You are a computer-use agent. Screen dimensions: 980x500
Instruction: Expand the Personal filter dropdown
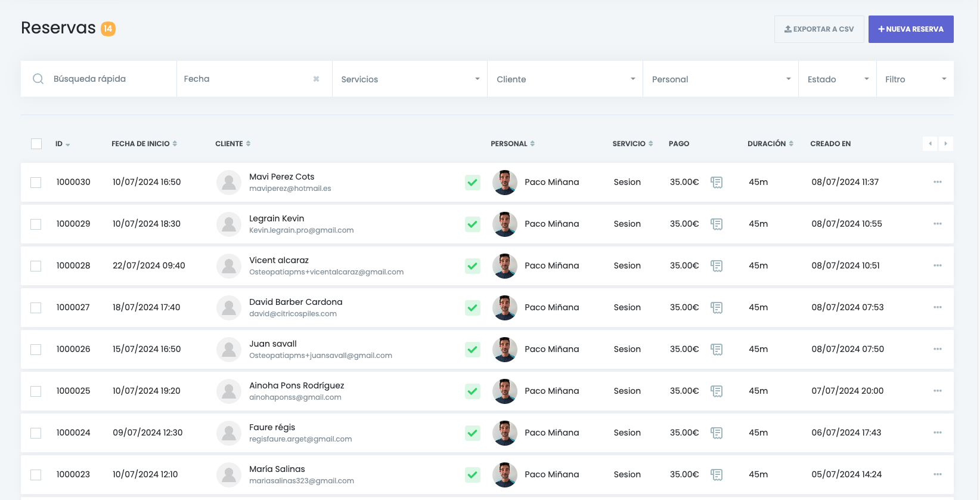point(720,79)
